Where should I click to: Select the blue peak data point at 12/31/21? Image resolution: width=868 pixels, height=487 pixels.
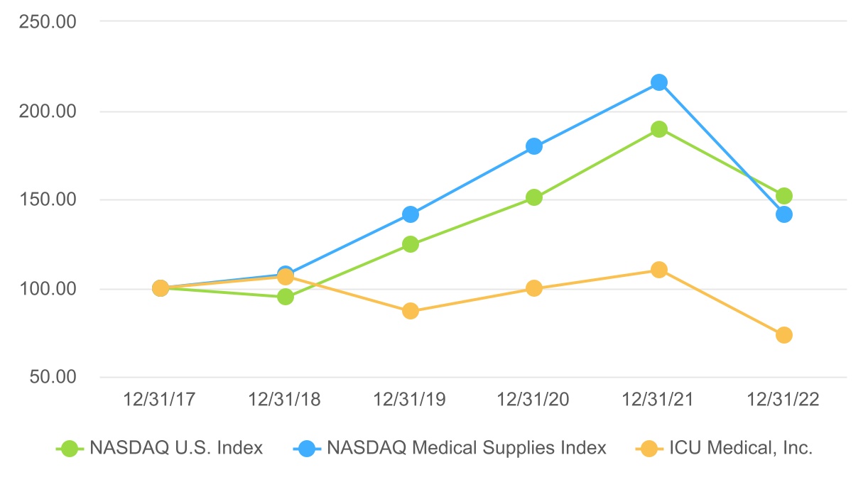click(x=659, y=82)
